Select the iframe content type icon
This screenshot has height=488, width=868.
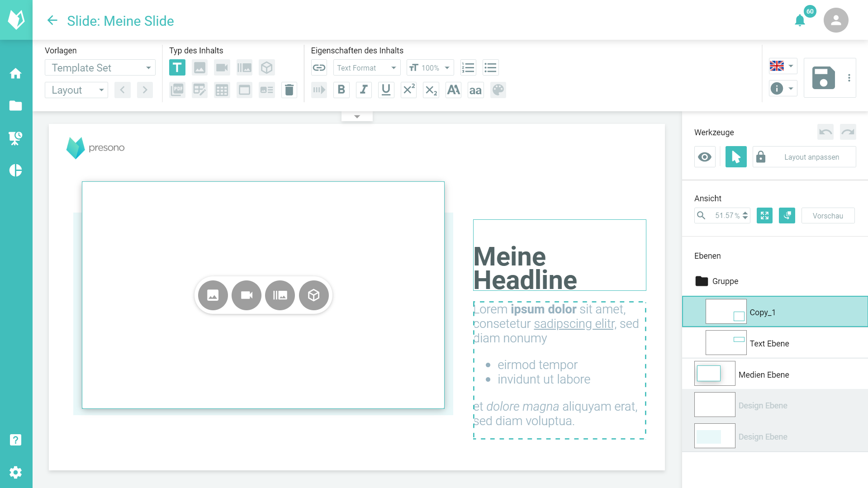point(244,90)
